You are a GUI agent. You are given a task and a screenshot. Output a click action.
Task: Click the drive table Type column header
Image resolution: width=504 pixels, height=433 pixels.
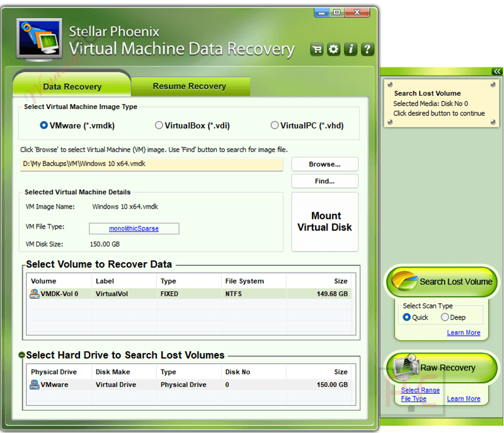pos(168,372)
